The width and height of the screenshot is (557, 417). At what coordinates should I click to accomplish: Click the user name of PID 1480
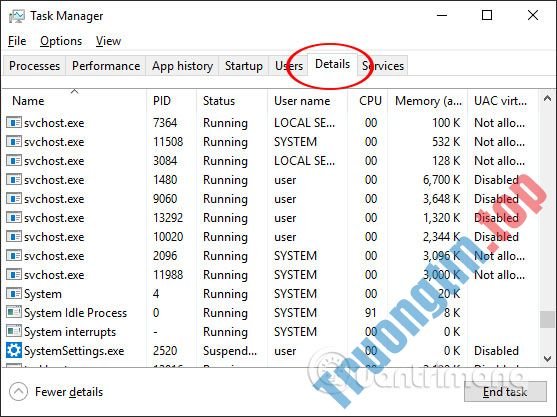[x=285, y=180]
